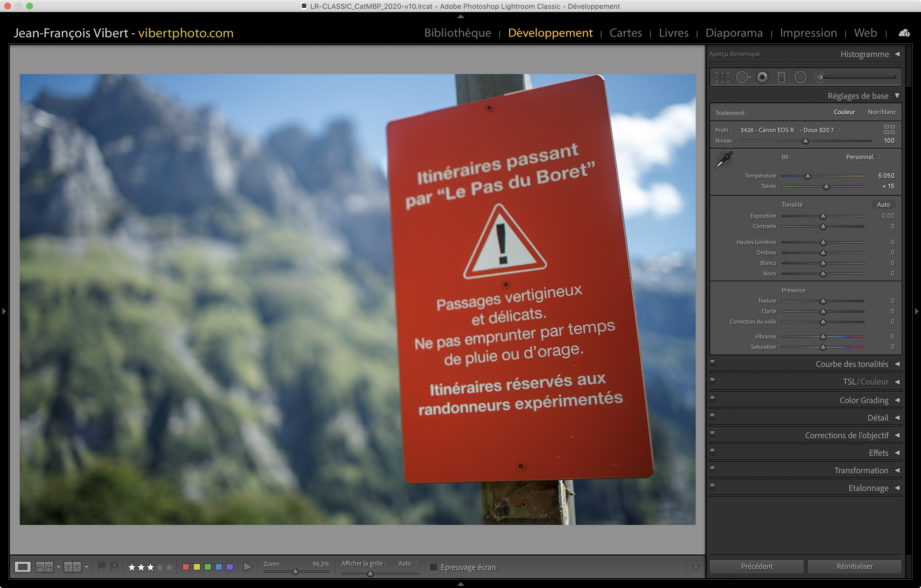Open the Afficher la grille Auto dropdown
Viewport: 921px width, 588px height.
tap(408, 564)
